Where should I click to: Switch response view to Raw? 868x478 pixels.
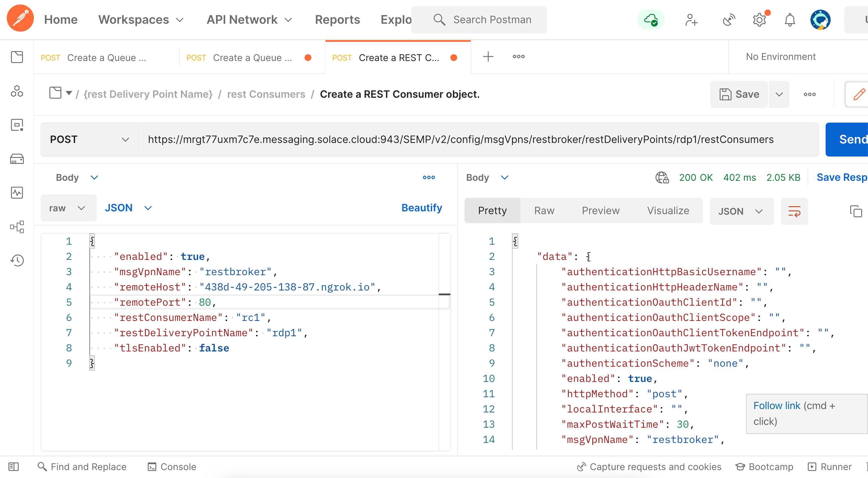click(544, 210)
